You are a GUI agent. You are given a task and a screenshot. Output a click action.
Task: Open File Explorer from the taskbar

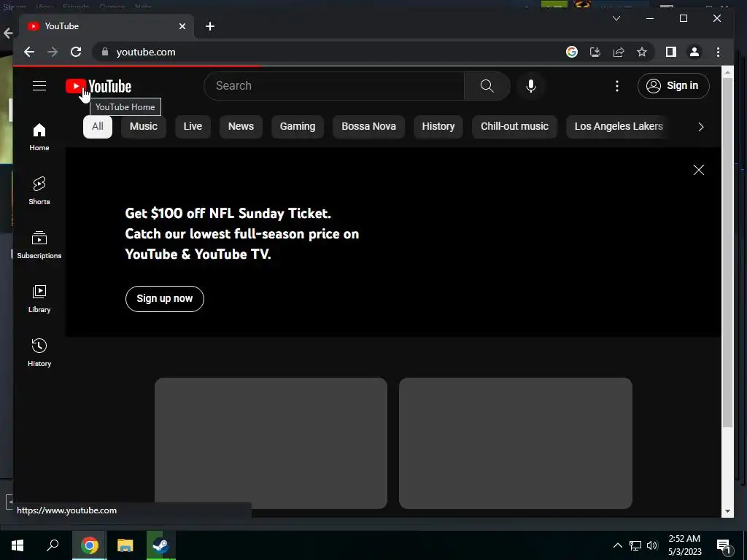125,545
